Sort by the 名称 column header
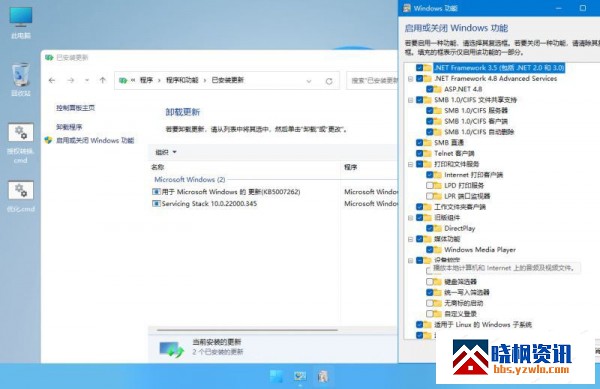Screen dimensions: 600x389 [x=157, y=167]
